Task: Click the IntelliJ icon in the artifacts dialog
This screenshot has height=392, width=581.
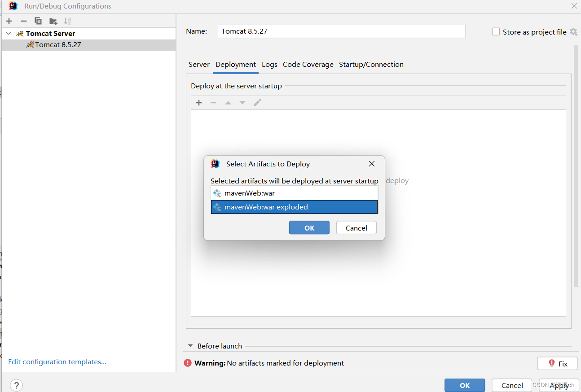Action: [x=215, y=164]
